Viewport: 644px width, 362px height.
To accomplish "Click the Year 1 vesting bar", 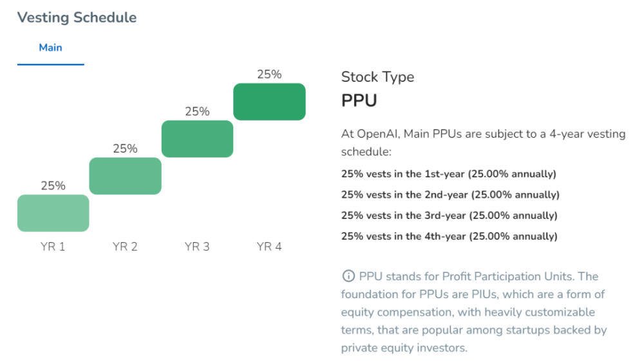I will coord(53,213).
